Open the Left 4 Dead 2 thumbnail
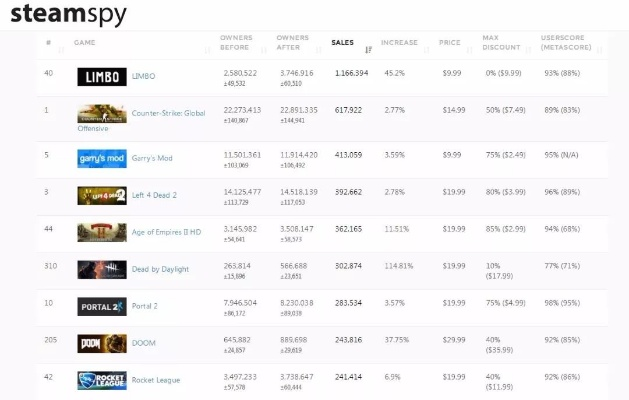629x400 pixels. coord(101,195)
